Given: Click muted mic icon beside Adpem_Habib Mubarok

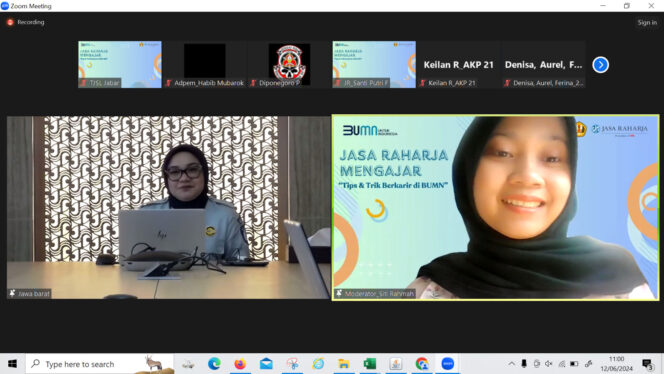Looking at the screenshot, I should pyautogui.click(x=169, y=83).
